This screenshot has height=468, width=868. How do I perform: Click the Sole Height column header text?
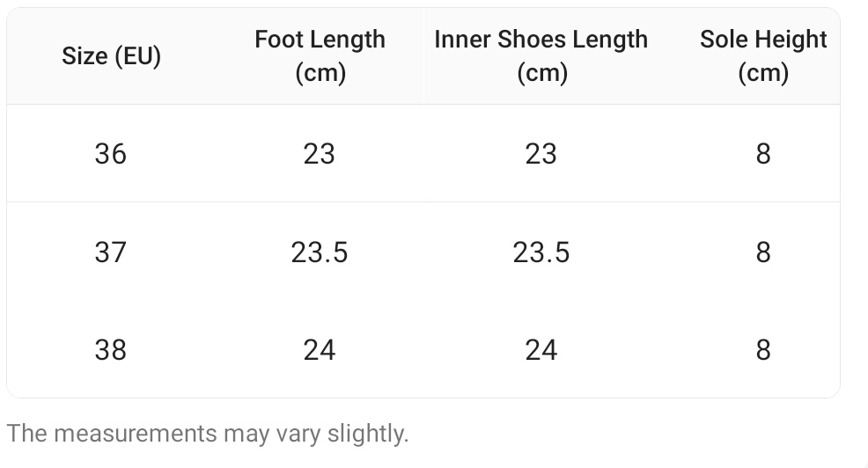point(763,40)
